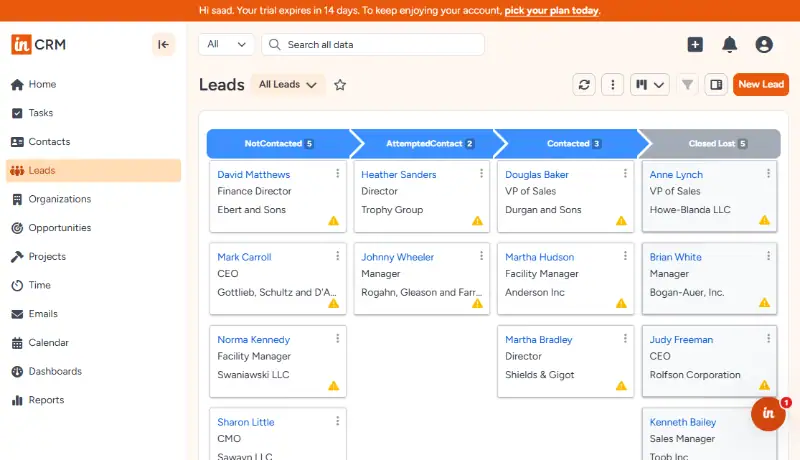Expand the kanban view switcher dropdown
This screenshot has width=800, height=460.
click(649, 85)
